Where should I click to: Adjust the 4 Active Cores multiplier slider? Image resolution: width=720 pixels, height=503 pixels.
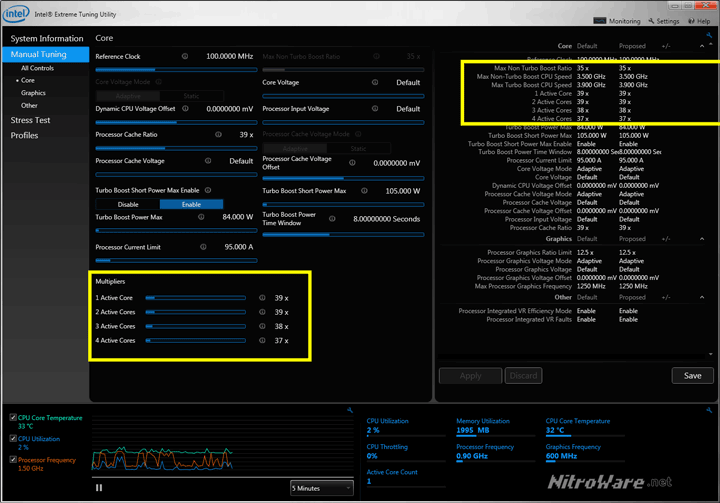(196, 340)
